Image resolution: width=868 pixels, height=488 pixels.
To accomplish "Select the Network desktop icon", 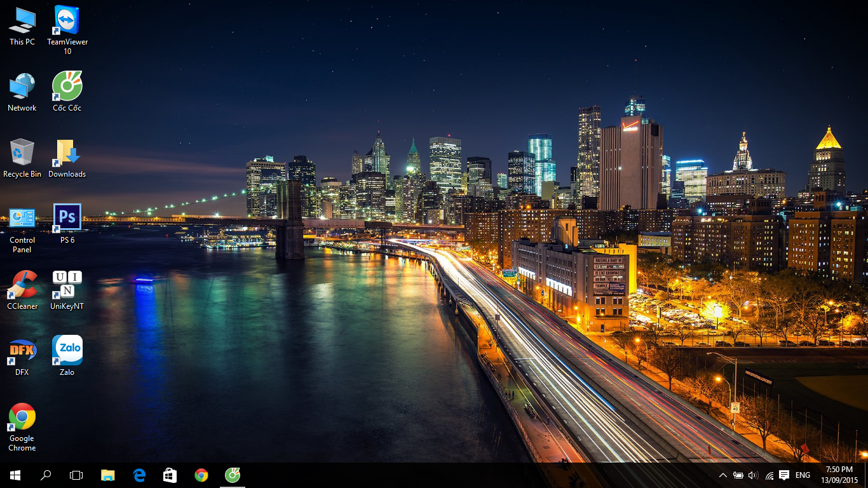I will tap(22, 93).
